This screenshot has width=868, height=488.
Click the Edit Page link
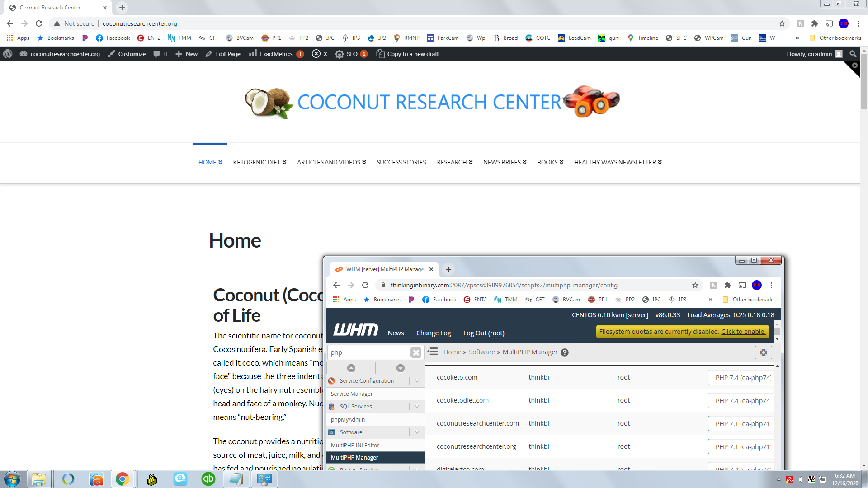click(223, 54)
